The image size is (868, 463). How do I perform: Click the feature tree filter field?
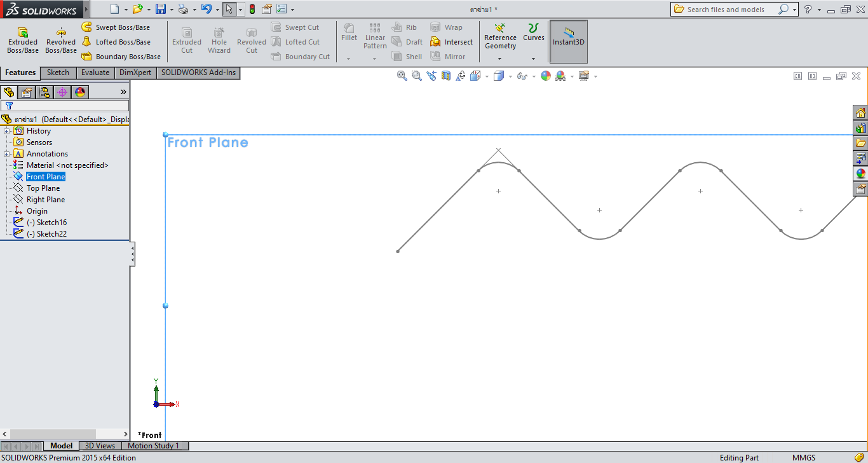tap(65, 106)
